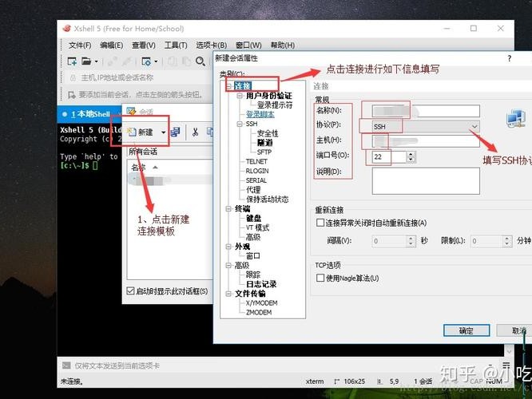
Task: Click the magnifier search icon in toolbar
Action: tap(200, 61)
